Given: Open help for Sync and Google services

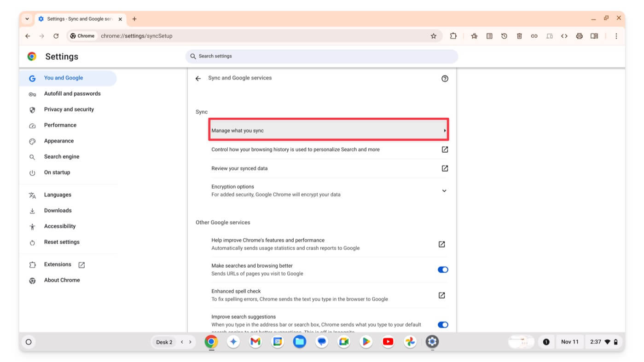Looking at the screenshot, I should (445, 79).
